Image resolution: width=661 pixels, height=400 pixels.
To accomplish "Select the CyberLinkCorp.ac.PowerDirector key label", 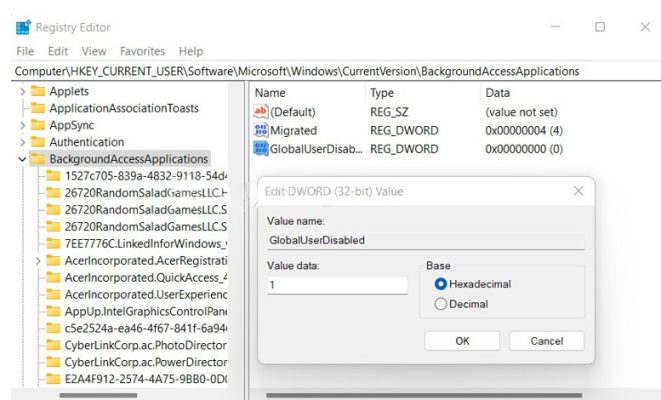I will (146, 362).
